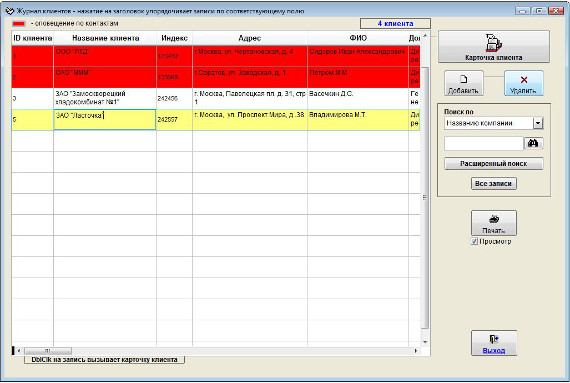Select address cell г. Саратов, ул. Заводская

tap(250, 77)
